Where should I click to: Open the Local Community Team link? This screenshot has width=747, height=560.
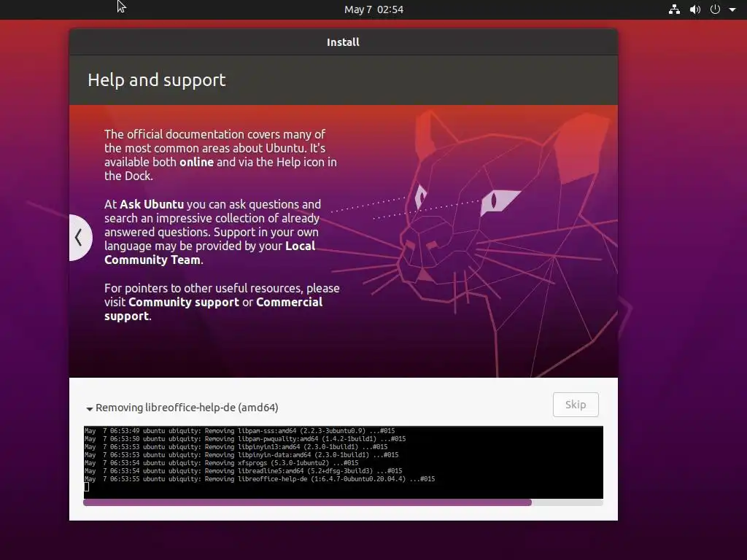(209, 253)
